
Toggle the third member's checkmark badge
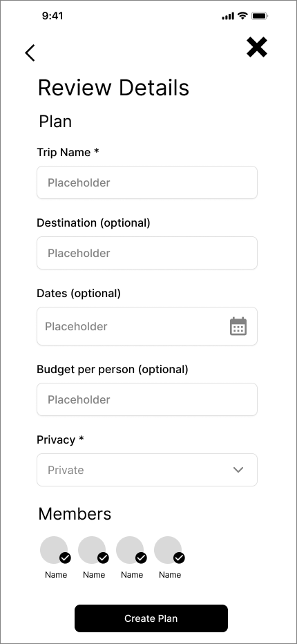pyautogui.click(x=141, y=558)
